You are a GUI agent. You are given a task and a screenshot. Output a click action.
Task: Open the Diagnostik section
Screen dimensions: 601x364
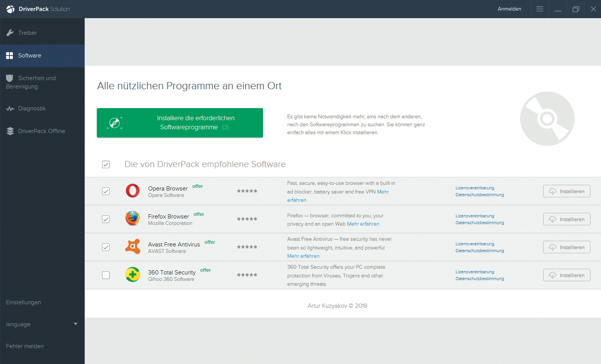[x=42, y=108]
